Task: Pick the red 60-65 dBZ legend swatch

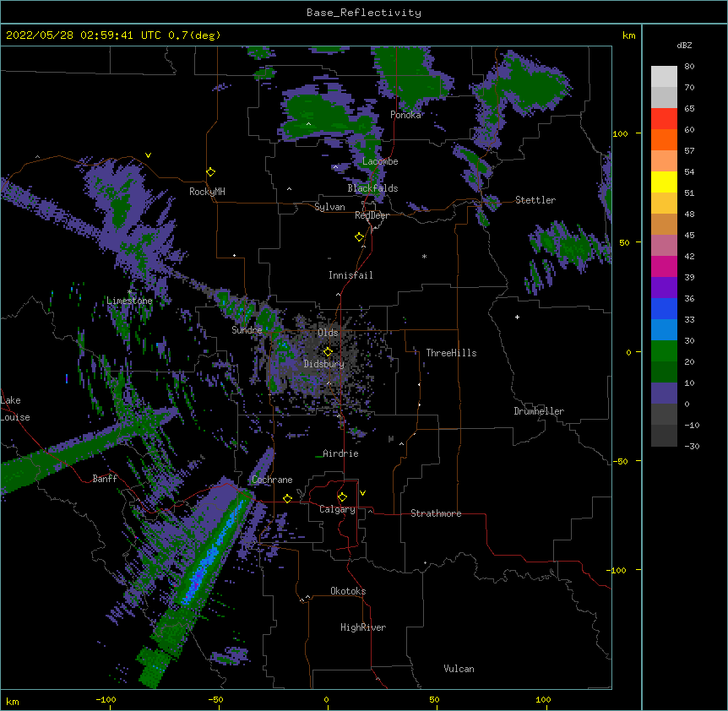Action: point(664,119)
